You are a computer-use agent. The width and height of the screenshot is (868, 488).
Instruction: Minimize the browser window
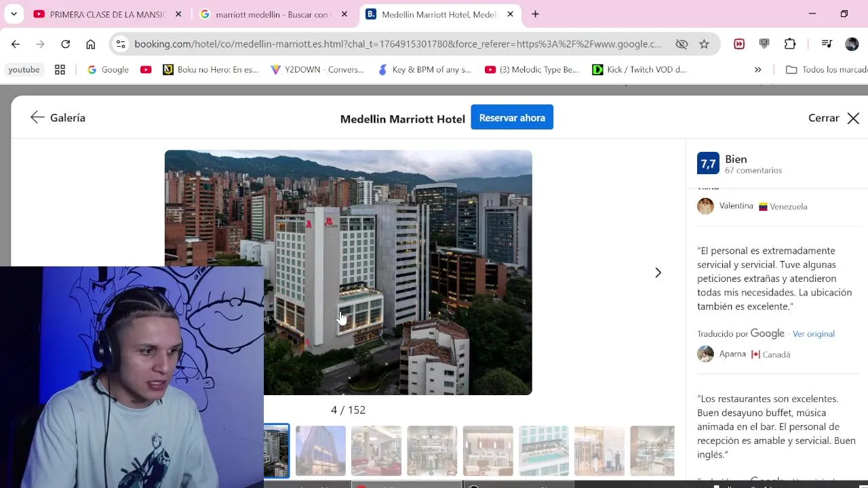point(812,14)
